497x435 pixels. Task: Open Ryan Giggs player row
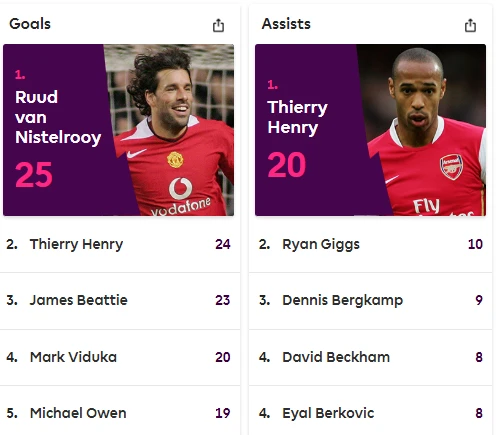[370, 244]
